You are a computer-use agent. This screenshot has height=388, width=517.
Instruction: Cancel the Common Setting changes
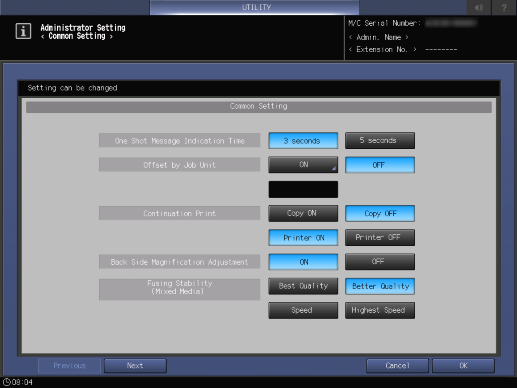tap(397, 366)
